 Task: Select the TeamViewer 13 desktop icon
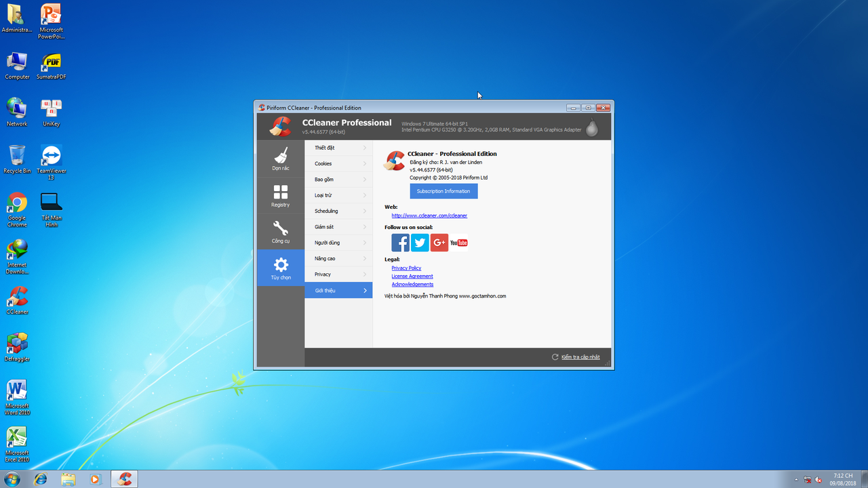pos(51,163)
